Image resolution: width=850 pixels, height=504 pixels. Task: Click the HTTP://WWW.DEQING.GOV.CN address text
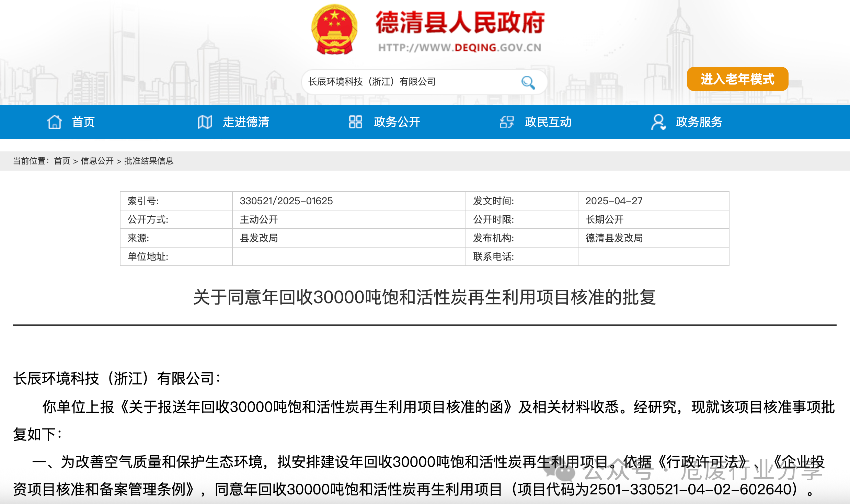tap(460, 48)
